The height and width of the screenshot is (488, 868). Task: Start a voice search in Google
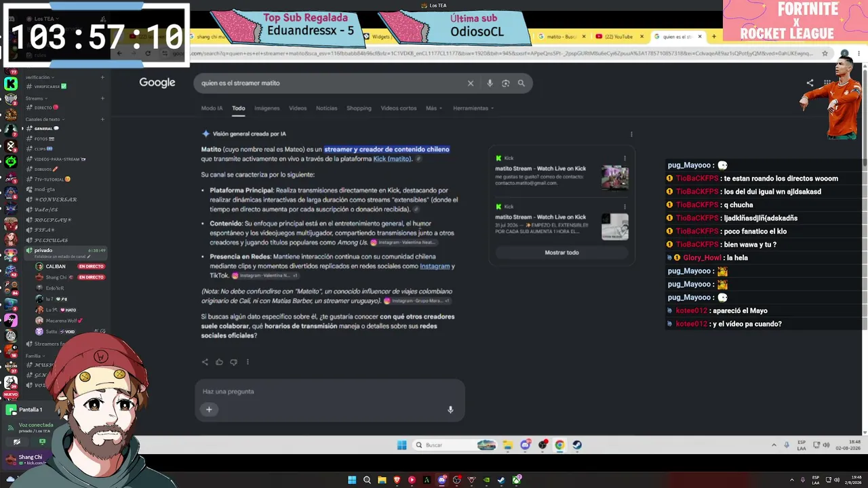pos(490,83)
